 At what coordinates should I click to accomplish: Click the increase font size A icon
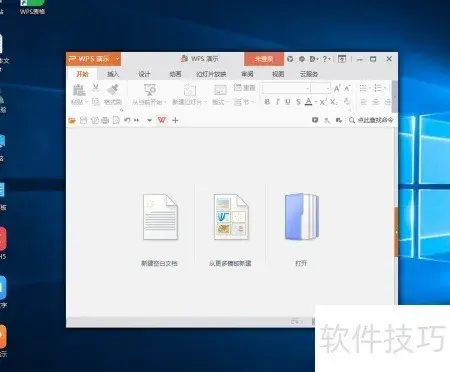point(337,88)
